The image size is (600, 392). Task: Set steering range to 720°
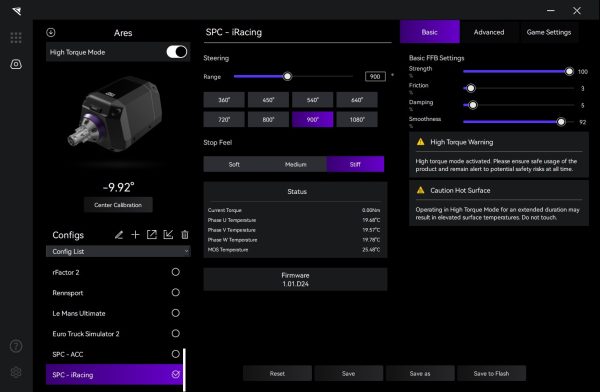[x=224, y=119]
